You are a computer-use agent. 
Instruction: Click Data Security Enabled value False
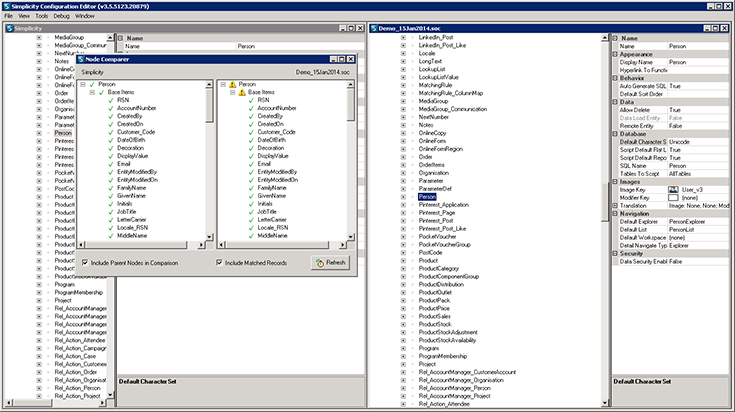click(698, 262)
